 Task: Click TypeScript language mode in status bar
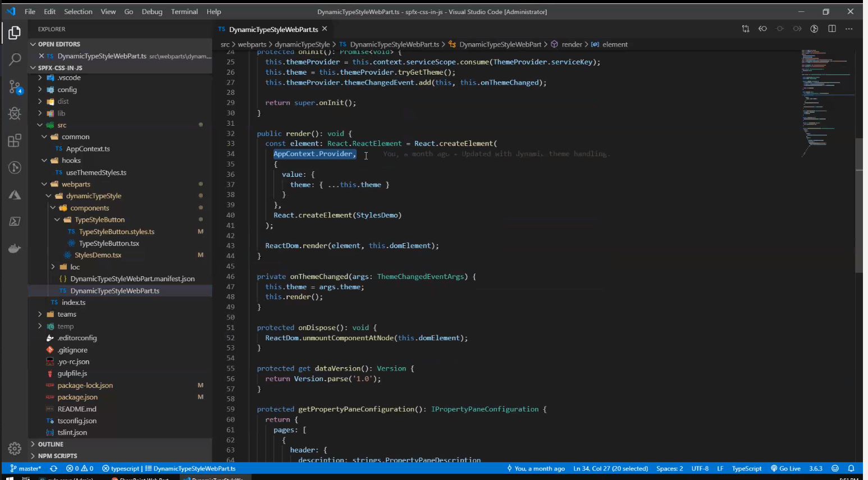tap(746, 468)
